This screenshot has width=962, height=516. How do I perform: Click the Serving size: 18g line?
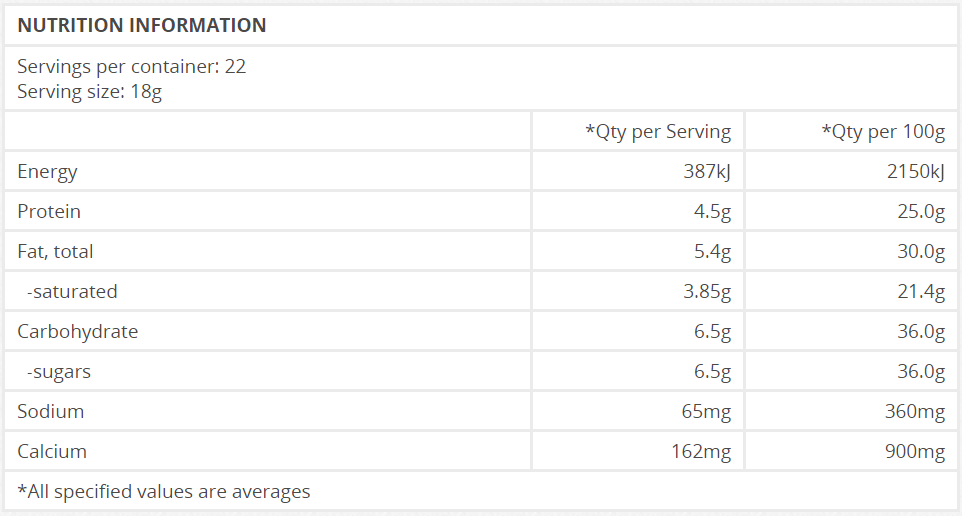point(90,91)
